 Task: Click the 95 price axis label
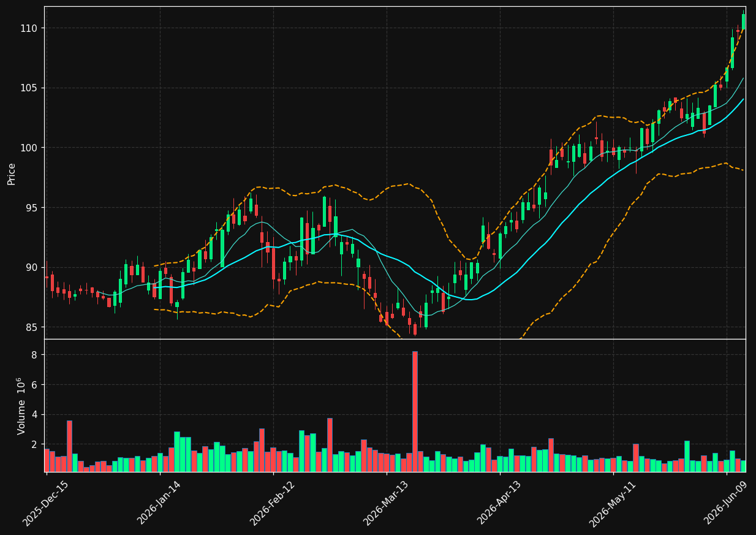point(32,208)
